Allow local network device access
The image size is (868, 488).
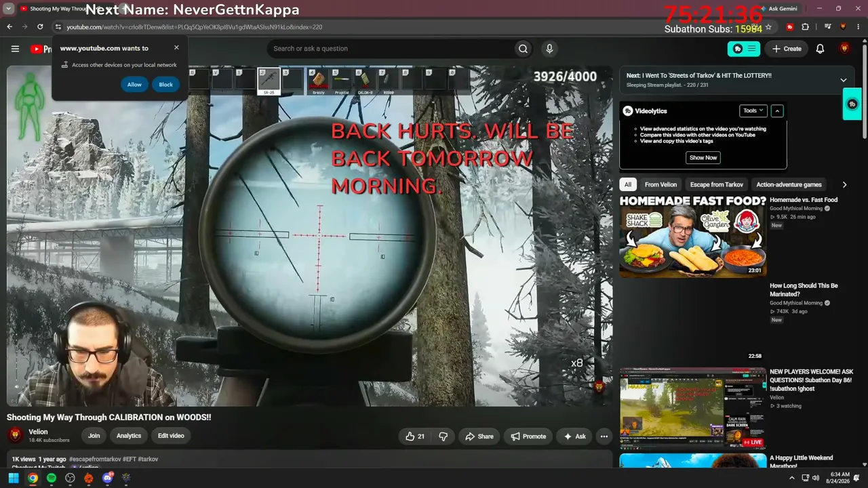(134, 85)
